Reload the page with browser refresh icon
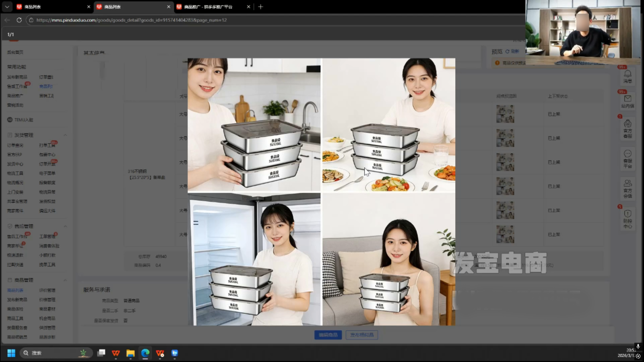 tap(19, 20)
